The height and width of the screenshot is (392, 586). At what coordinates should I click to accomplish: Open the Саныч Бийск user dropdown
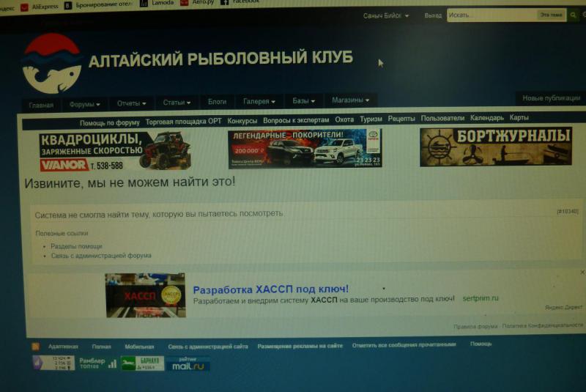pyautogui.click(x=386, y=15)
